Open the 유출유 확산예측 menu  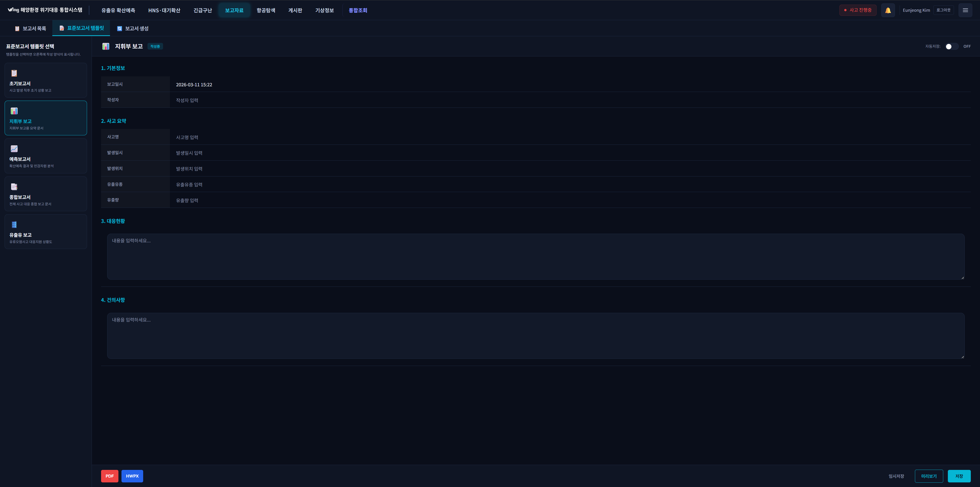[x=118, y=10]
